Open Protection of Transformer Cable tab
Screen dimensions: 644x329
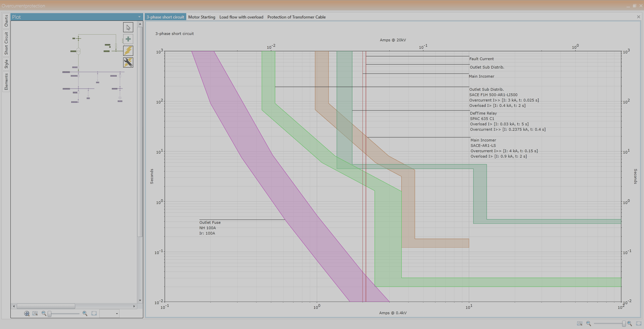296,17
